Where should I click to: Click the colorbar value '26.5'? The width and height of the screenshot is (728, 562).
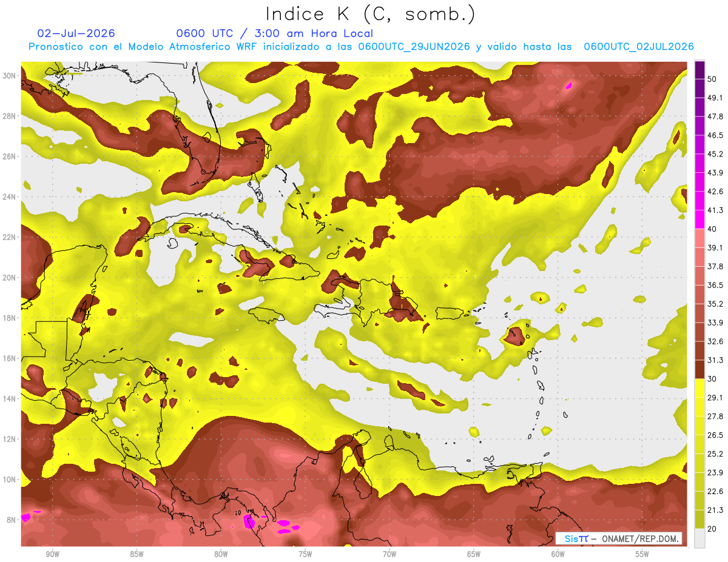[715, 435]
